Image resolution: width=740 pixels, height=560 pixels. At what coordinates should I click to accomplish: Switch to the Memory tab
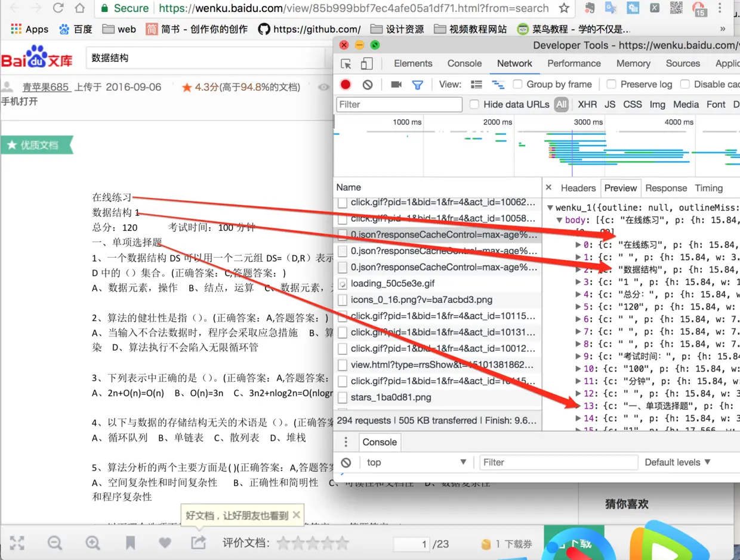[633, 64]
